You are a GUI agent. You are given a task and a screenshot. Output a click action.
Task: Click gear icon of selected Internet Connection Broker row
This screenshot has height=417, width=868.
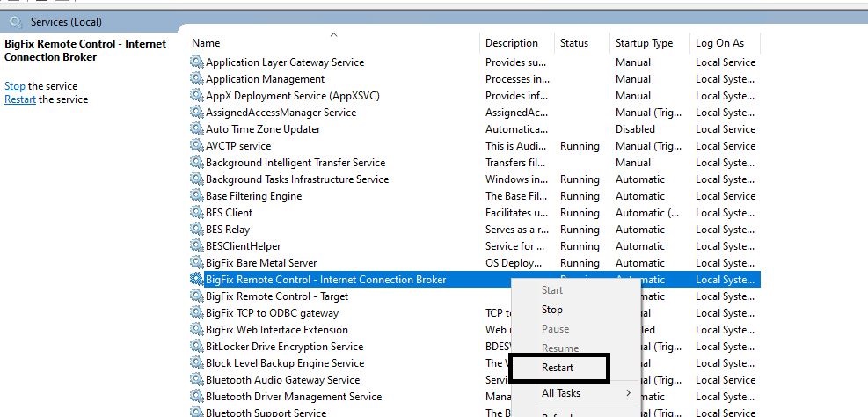[x=196, y=279]
